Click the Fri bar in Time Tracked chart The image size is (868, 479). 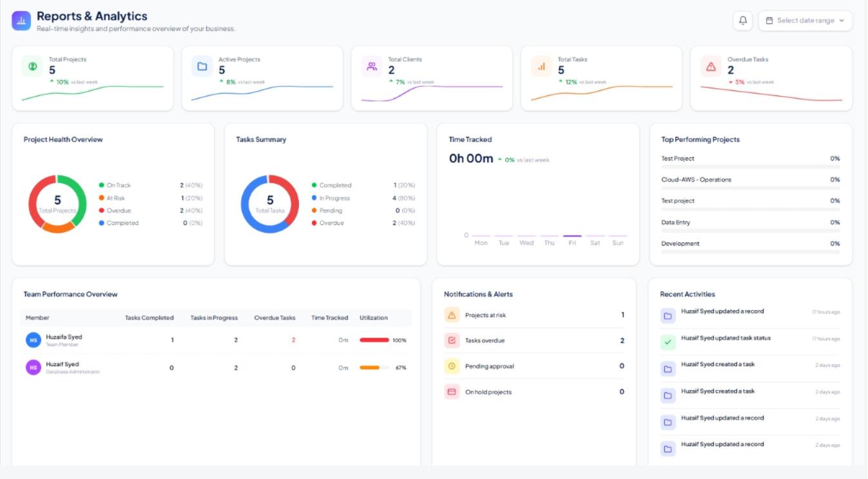[572, 236]
